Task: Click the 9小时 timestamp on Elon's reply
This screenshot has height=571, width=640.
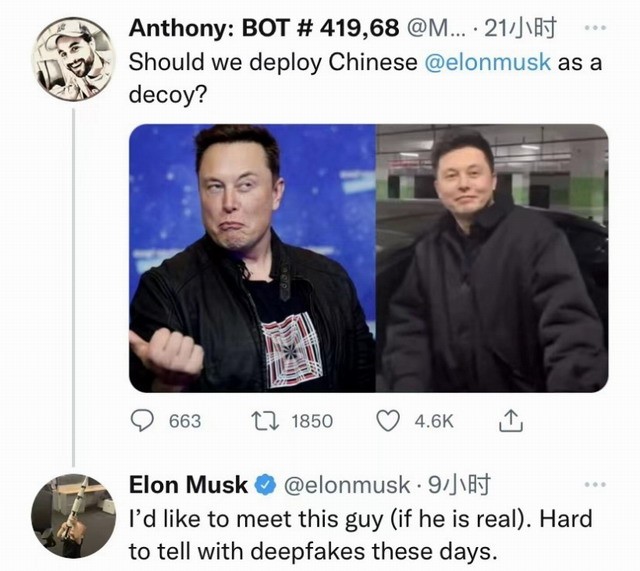Action: [x=459, y=485]
